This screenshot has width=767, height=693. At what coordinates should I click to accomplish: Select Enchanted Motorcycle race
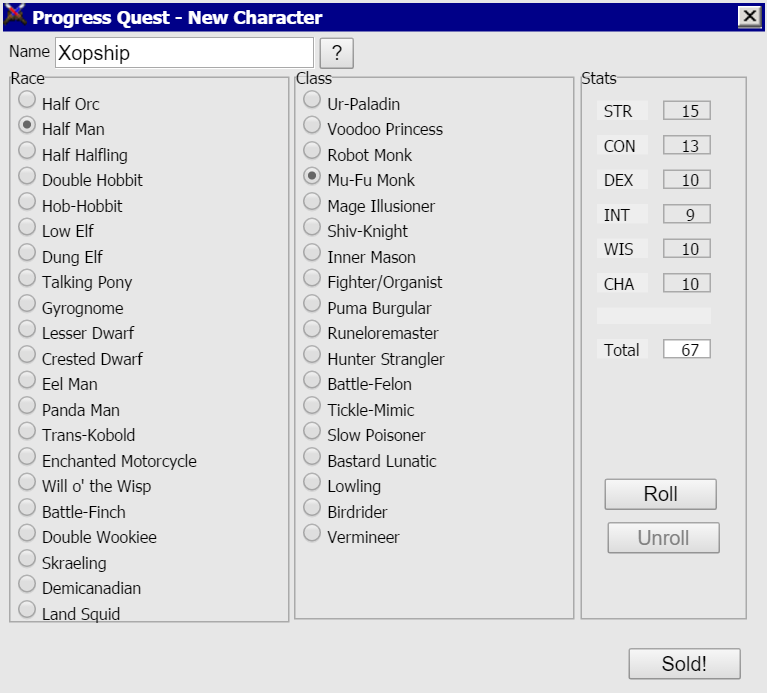click(27, 457)
